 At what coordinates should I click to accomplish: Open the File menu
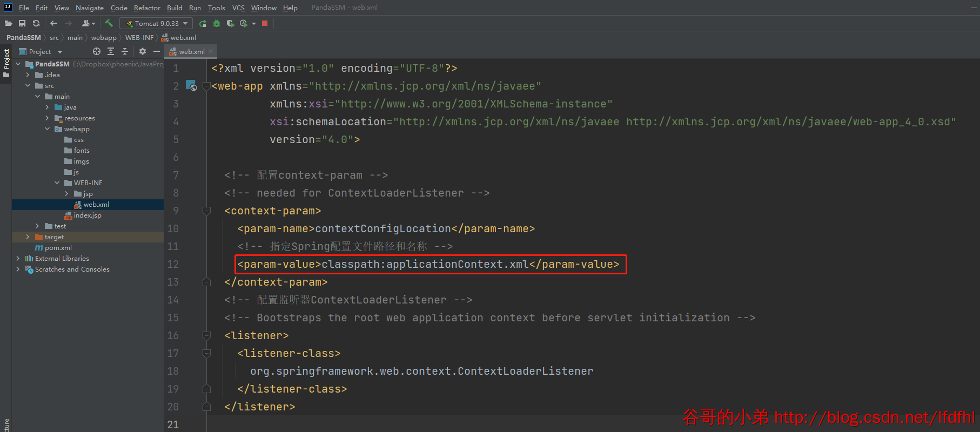[24, 8]
